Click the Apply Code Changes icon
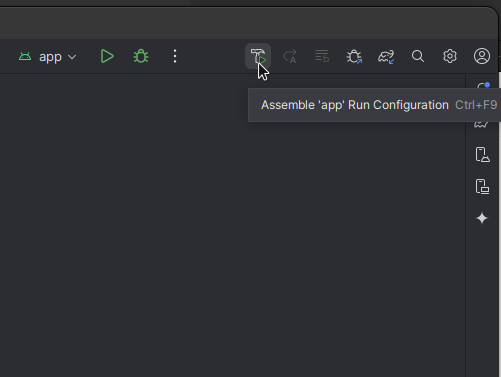This screenshot has width=501, height=377. [x=322, y=56]
